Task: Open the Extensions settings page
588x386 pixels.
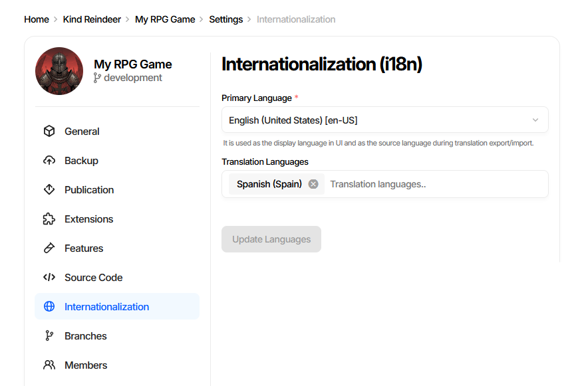Action: [117, 219]
